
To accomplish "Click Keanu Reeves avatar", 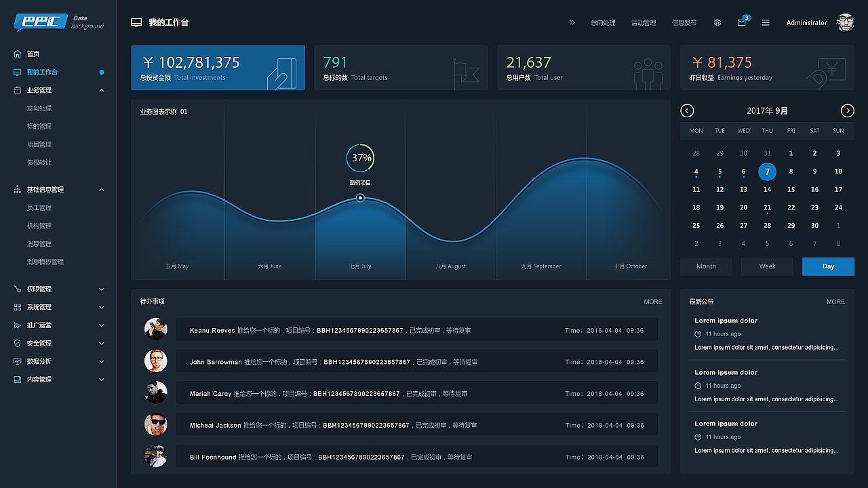I will pos(155,329).
